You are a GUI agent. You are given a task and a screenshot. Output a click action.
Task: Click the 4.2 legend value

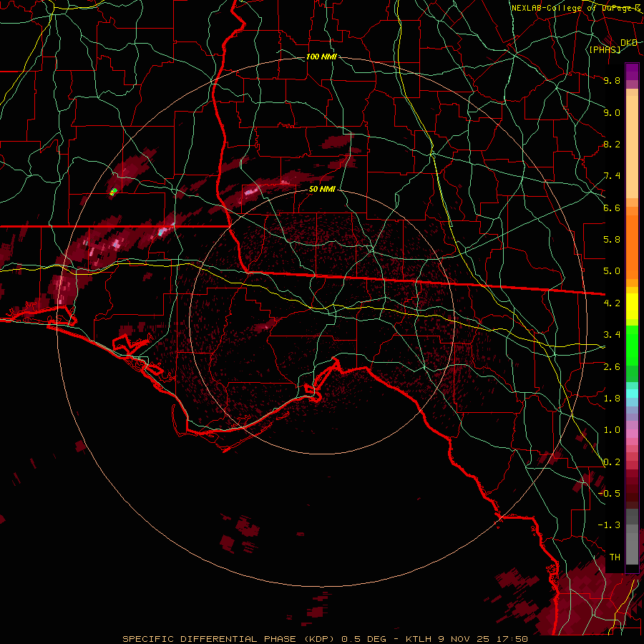tap(612, 303)
